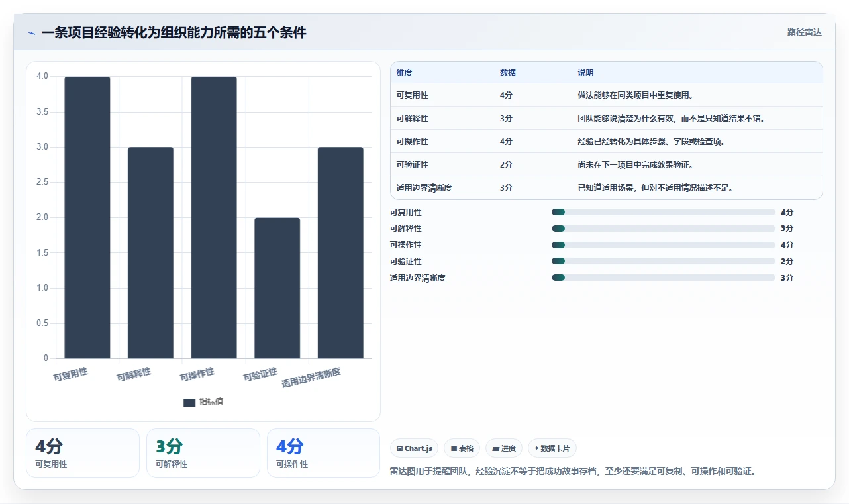Select the 表格 tag

[462, 448]
